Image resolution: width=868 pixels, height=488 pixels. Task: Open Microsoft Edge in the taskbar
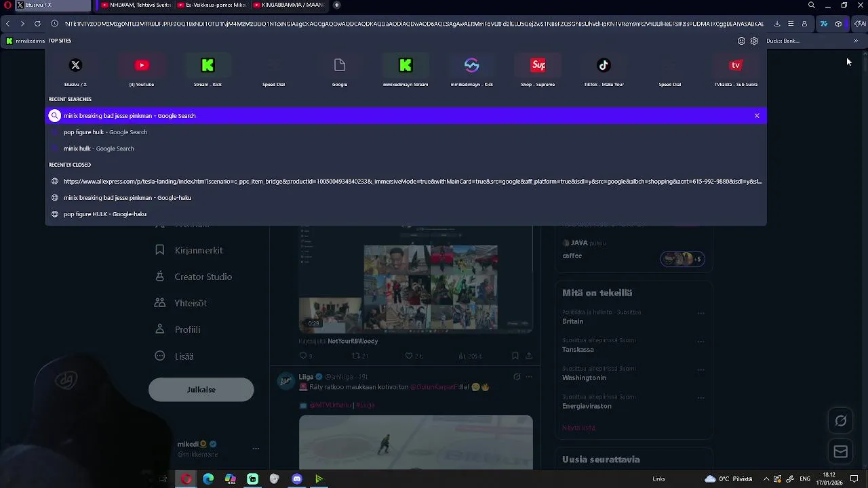[208, 479]
